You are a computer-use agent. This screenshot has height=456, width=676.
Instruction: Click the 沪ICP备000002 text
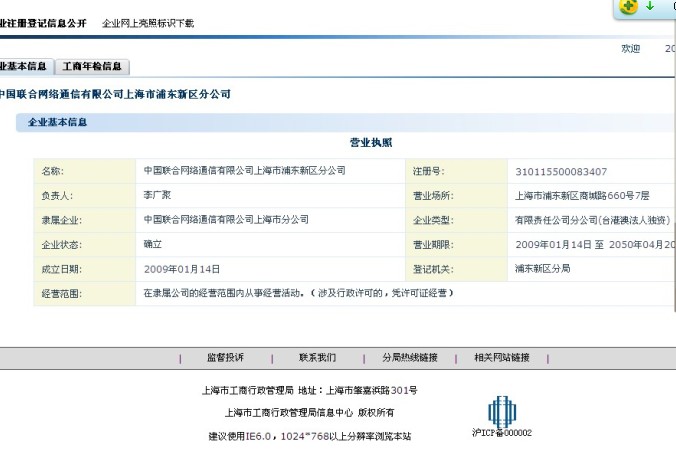coord(502,432)
